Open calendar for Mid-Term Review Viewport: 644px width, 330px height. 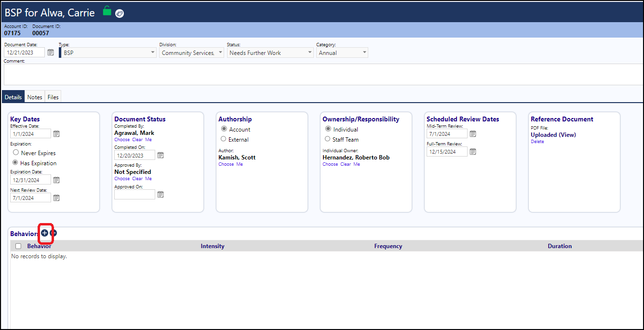(473, 134)
